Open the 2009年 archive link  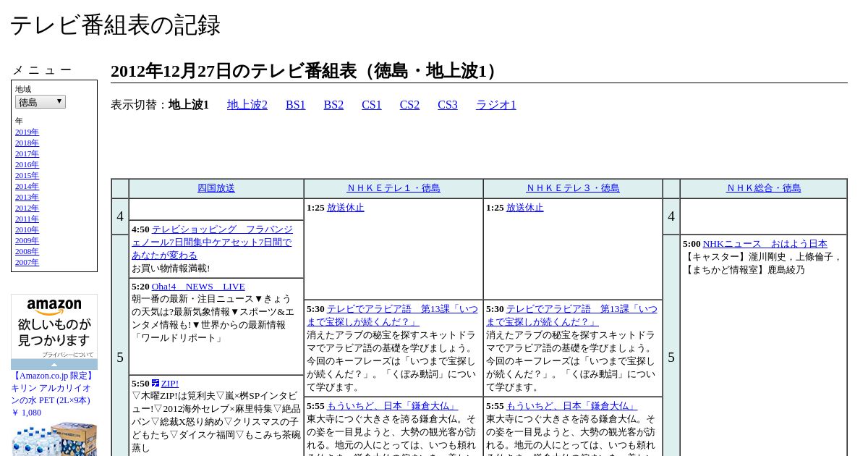(27, 240)
